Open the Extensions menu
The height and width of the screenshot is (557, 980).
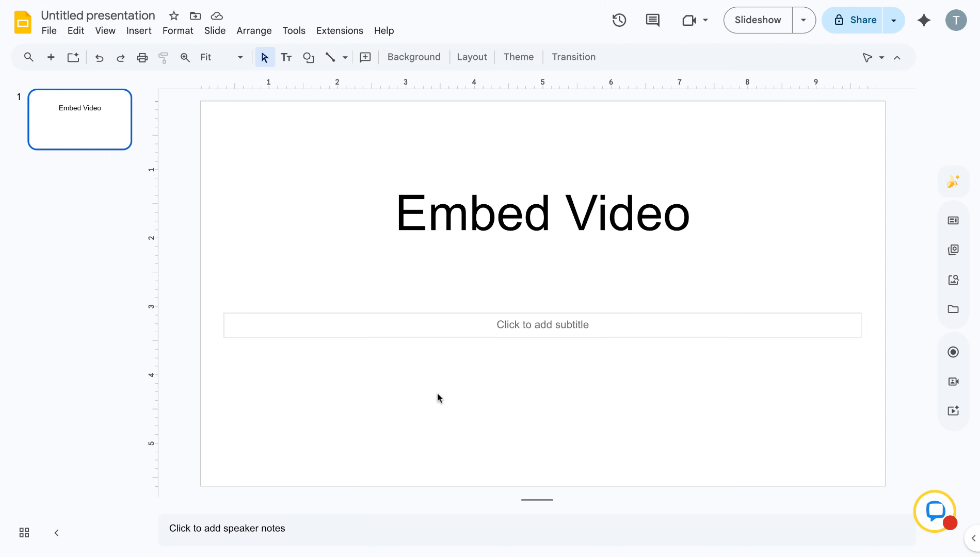340,31
